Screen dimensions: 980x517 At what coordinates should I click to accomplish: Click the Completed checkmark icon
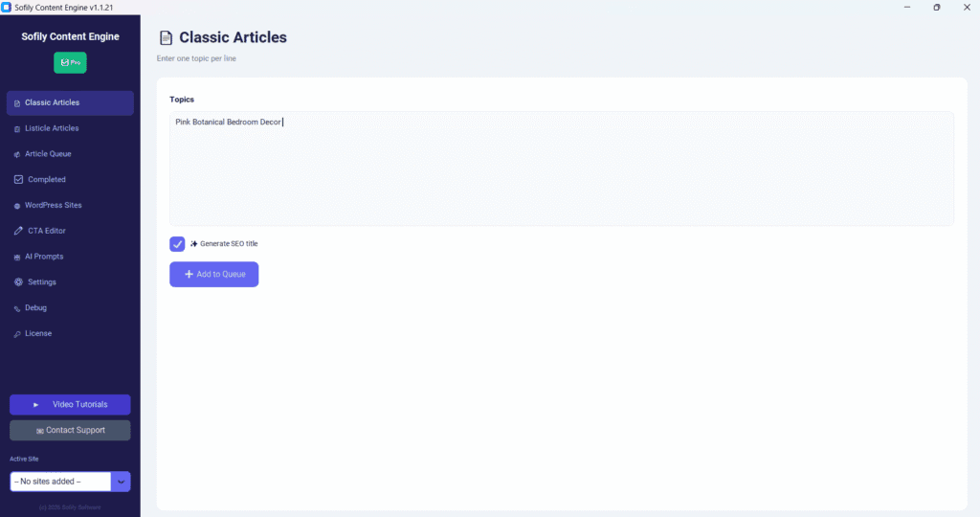(19, 179)
